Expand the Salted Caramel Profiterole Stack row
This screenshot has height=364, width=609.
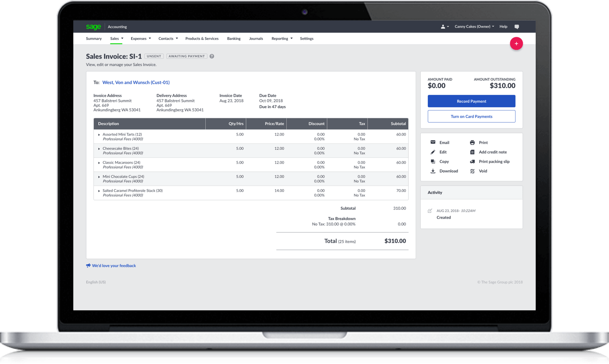click(99, 191)
